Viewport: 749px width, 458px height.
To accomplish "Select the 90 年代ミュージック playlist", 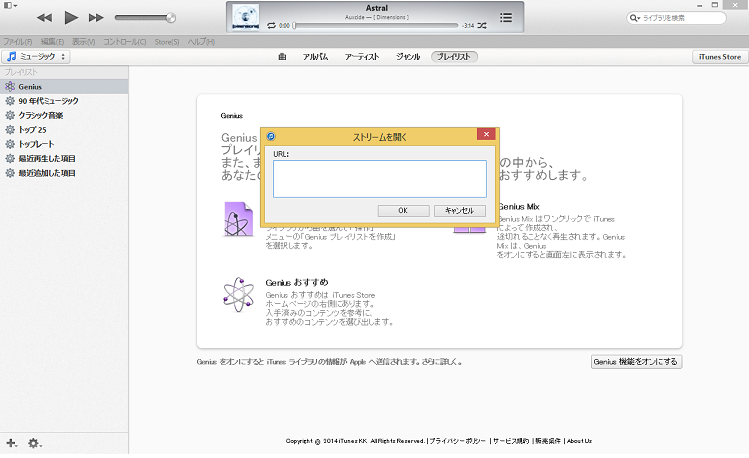I will pos(64,101).
